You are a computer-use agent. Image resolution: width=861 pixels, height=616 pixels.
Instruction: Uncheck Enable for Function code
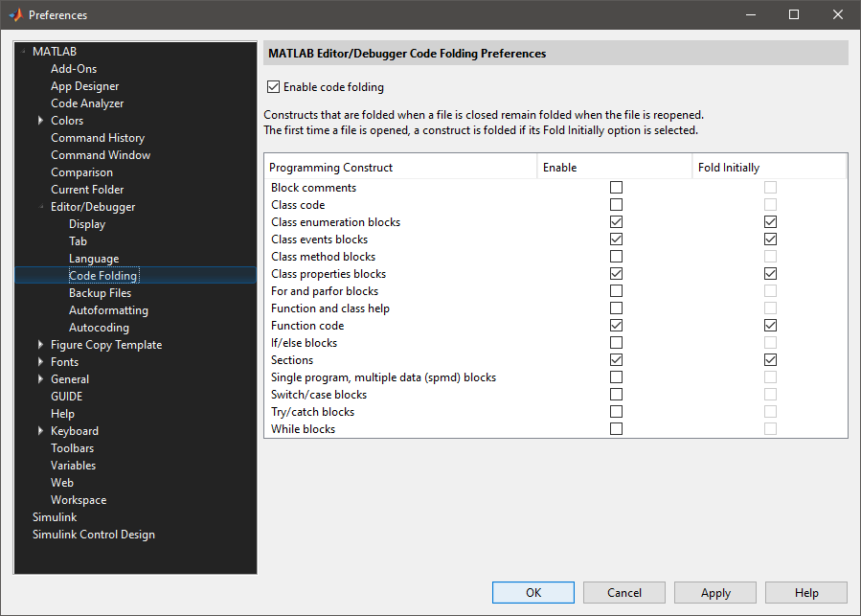coord(616,326)
